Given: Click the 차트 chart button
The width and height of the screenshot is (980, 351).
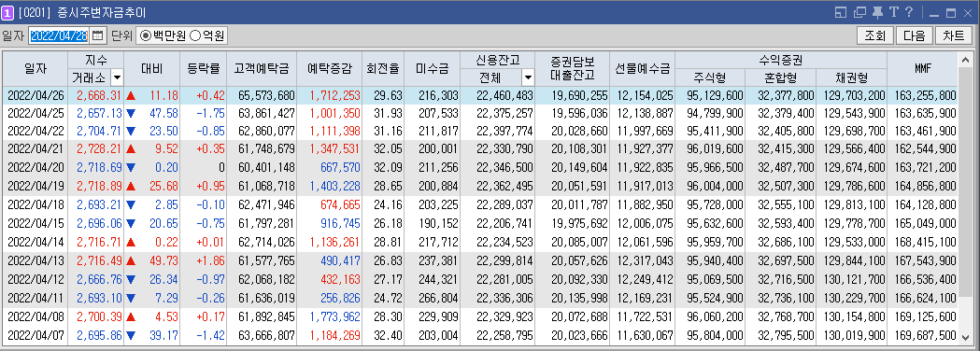Looking at the screenshot, I should (954, 35).
